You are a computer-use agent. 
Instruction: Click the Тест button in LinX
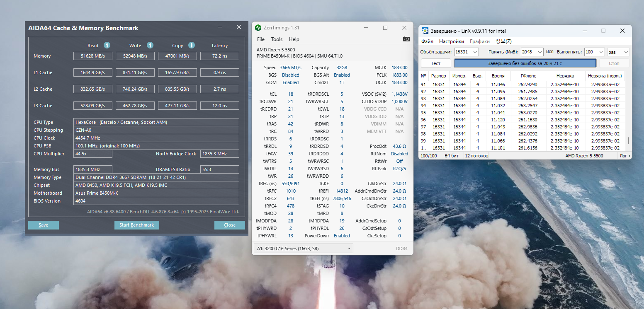pyautogui.click(x=436, y=63)
